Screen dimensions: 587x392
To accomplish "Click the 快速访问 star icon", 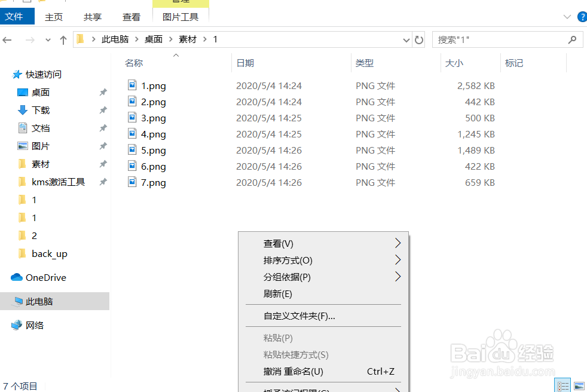I will 16,74.
